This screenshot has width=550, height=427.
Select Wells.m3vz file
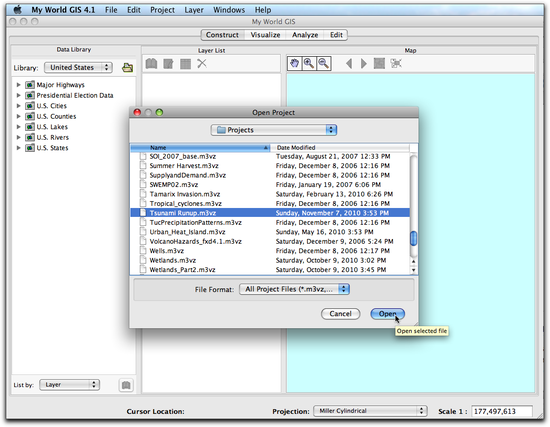pyautogui.click(x=270, y=251)
